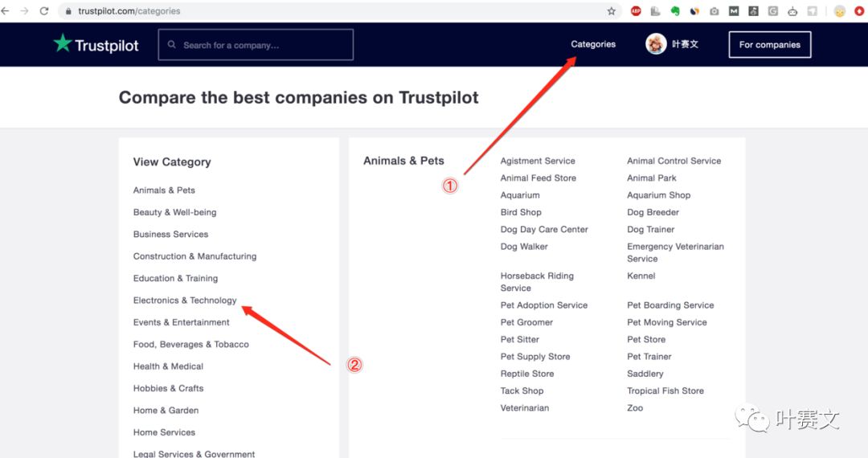Click the camera screenshot extension icon
Image resolution: width=868 pixels, height=458 pixels.
point(714,11)
